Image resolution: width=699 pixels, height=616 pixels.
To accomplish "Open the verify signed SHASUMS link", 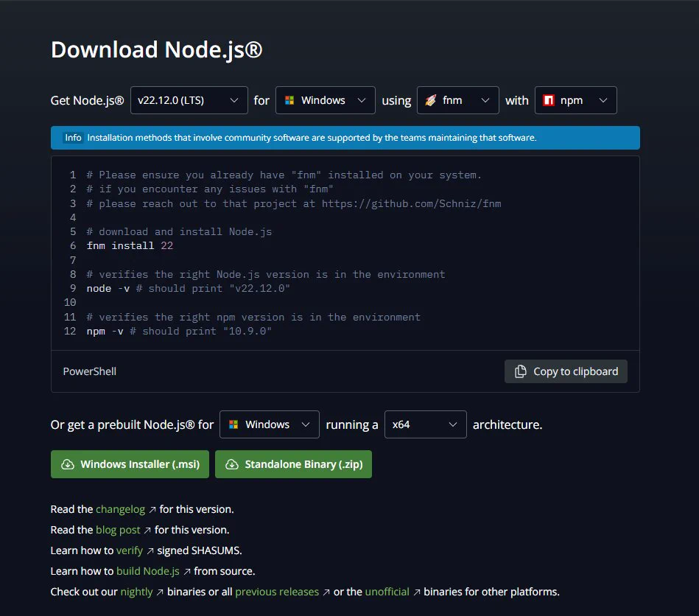I will [130, 550].
